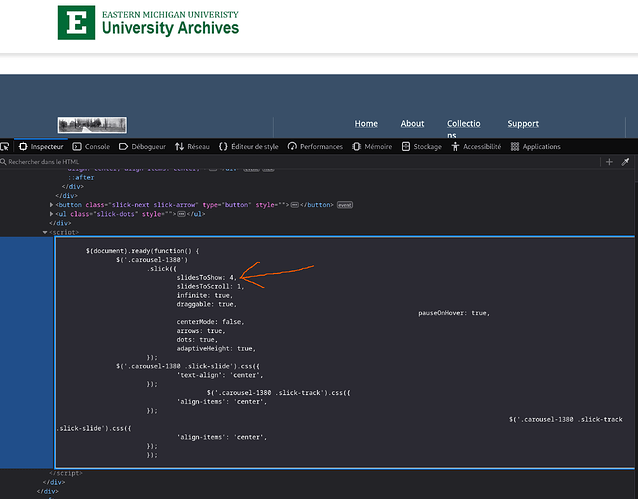Click the search magnifier icon in inspector

3,162
